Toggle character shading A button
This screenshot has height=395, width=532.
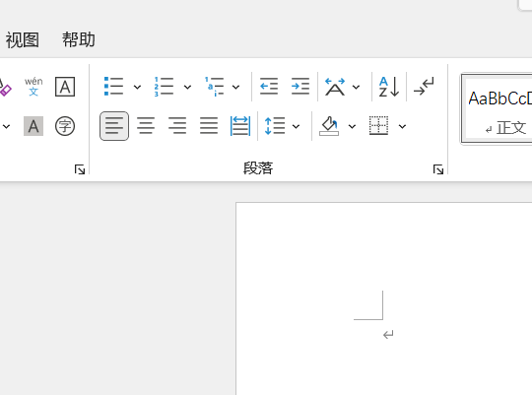click(33, 126)
